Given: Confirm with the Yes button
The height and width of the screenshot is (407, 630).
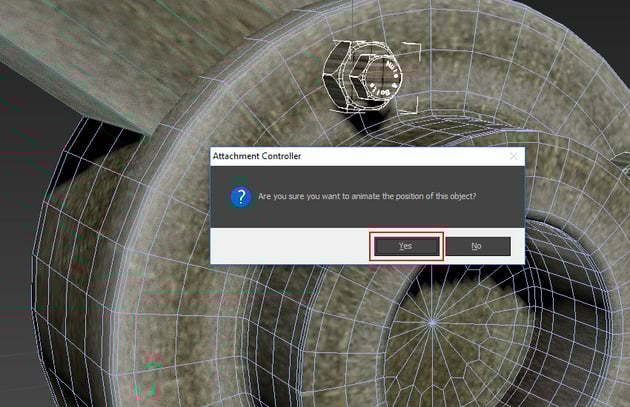Looking at the screenshot, I should [x=407, y=246].
